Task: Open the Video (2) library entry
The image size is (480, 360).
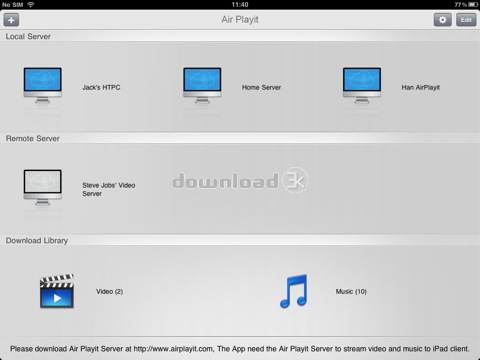Action: coord(110,292)
